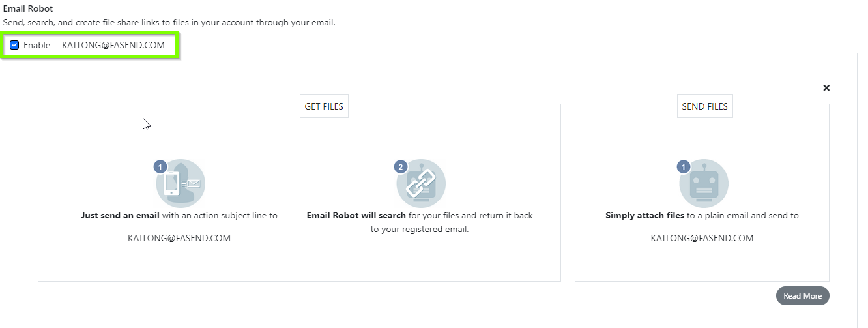Click the phone and envelope icon

point(181,183)
